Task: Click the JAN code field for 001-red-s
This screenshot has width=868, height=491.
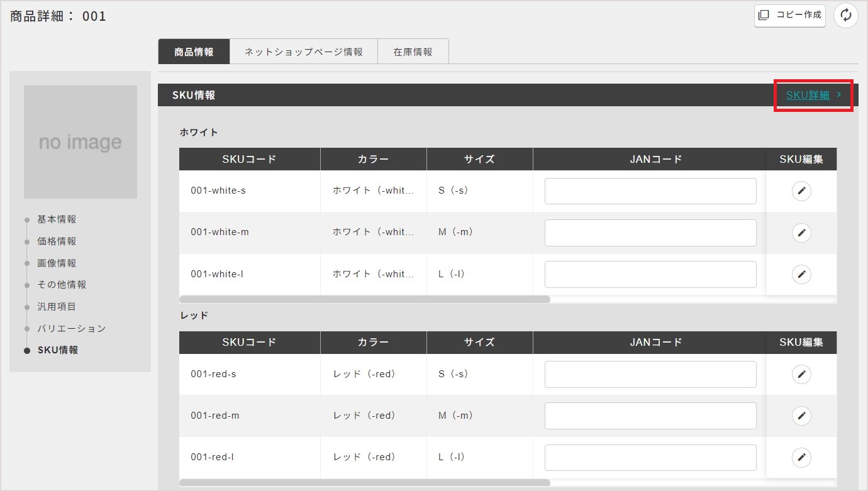Action: [650, 375]
